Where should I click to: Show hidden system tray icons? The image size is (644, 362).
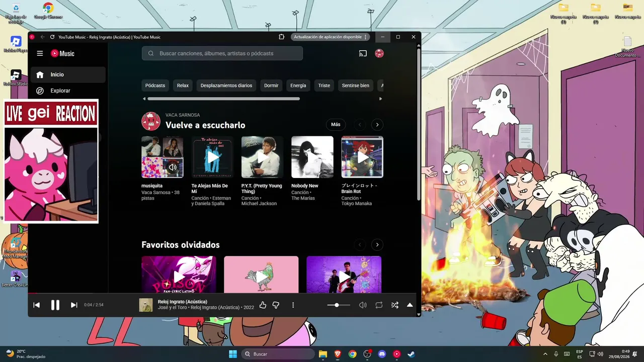(545, 354)
